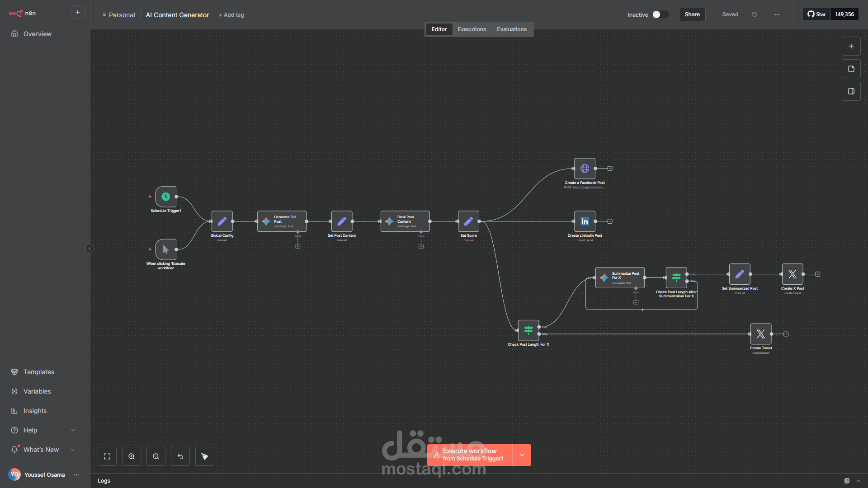868x488 pixels.
Task: Click the Share button
Action: point(692,14)
